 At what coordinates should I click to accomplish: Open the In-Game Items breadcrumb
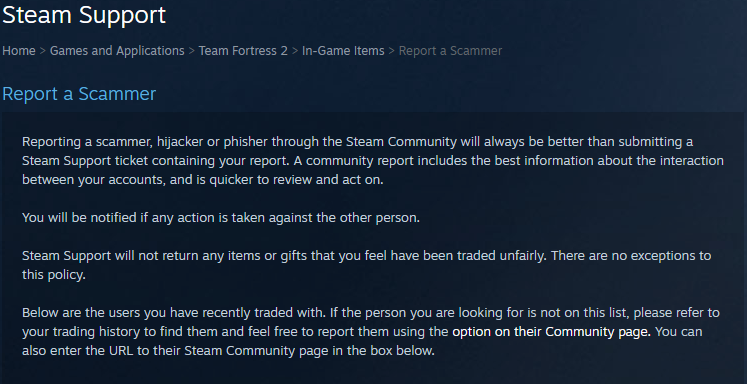point(343,51)
